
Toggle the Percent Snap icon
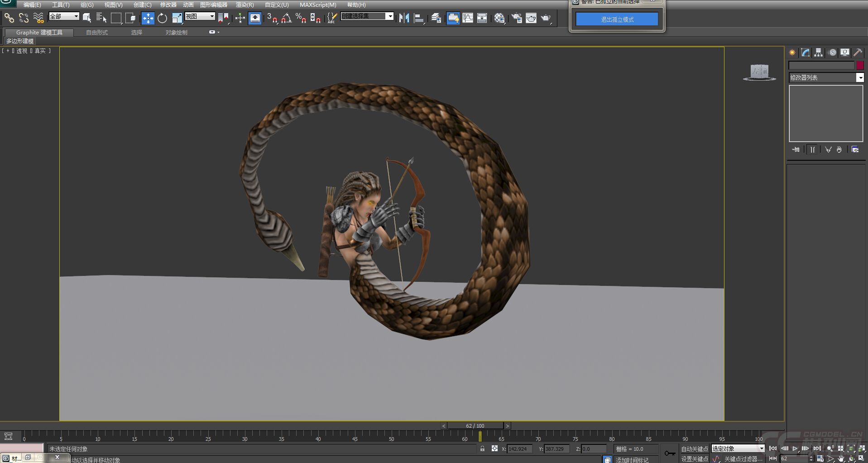[301, 18]
